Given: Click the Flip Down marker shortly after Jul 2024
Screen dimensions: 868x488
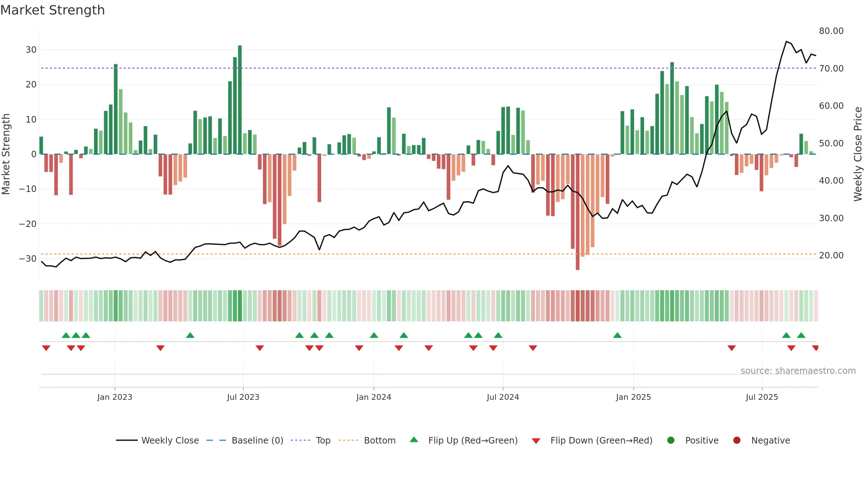Looking at the screenshot, I should point(533,348).
